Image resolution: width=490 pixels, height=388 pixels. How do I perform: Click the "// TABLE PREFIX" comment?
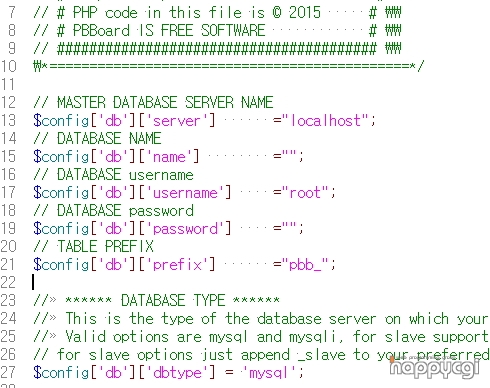(93, 246)
